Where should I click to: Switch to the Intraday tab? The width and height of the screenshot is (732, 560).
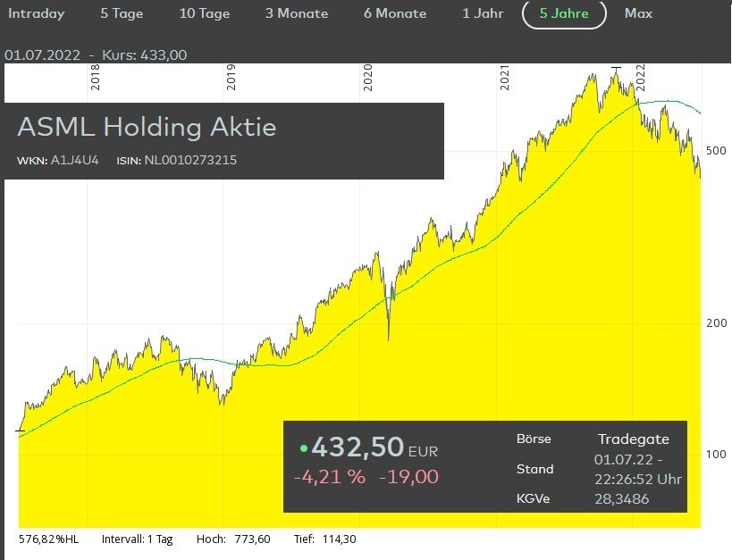[37, 13]
